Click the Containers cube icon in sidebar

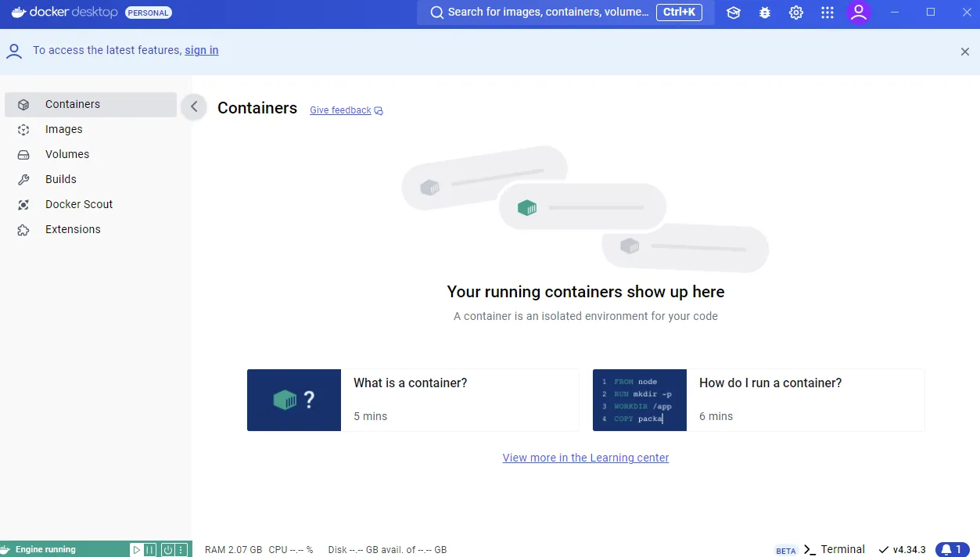tap(23, 104)
